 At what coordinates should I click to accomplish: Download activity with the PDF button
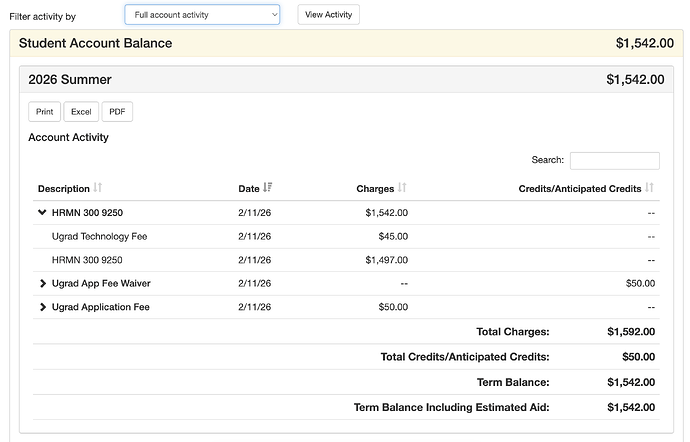pyautogui.click(x=117, y=112)
